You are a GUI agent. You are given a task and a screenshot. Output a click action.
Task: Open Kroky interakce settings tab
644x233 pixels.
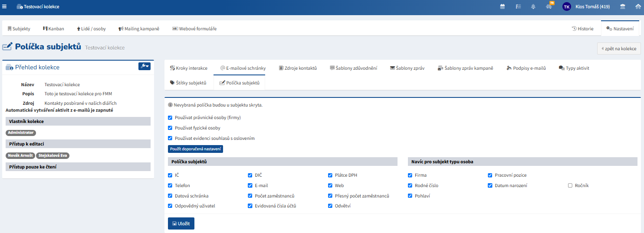189,68
